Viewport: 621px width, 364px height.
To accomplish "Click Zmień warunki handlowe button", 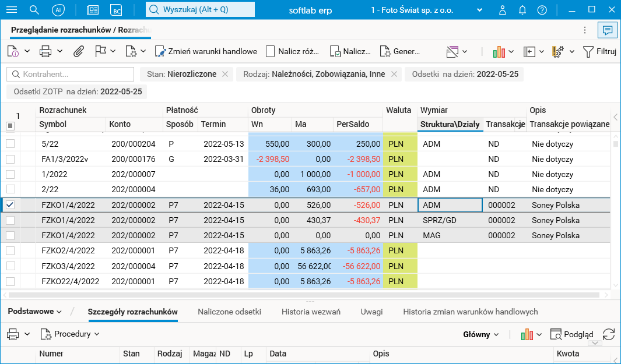I will pos(206,51).
